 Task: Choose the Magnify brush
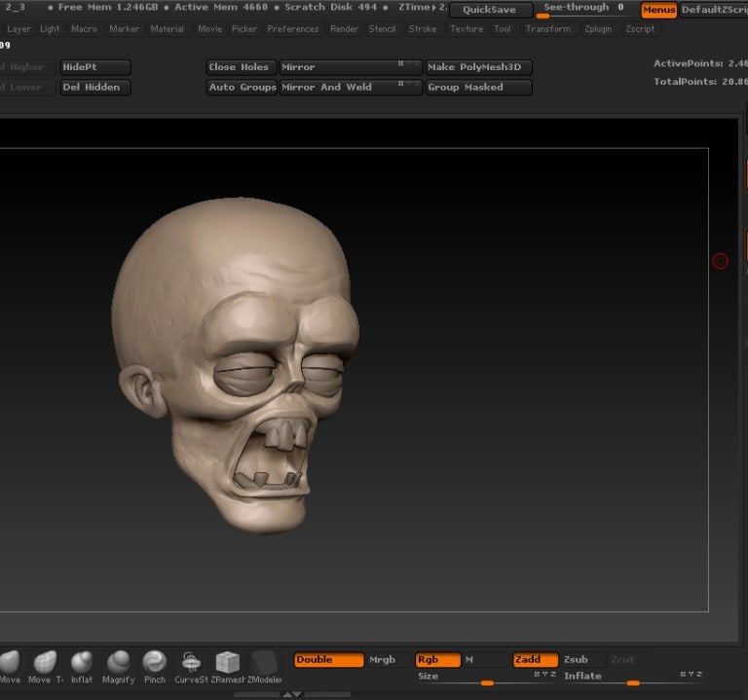point(118,662)
